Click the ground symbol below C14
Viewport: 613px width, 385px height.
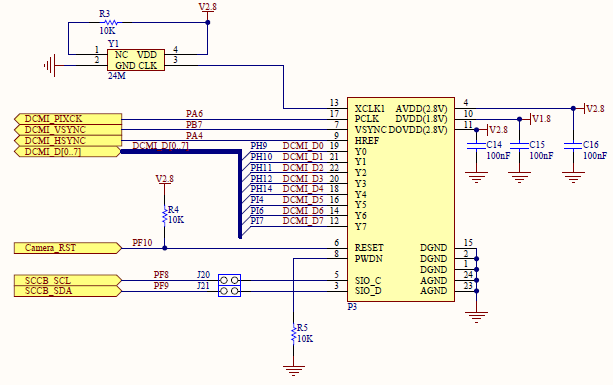[476, 177]
